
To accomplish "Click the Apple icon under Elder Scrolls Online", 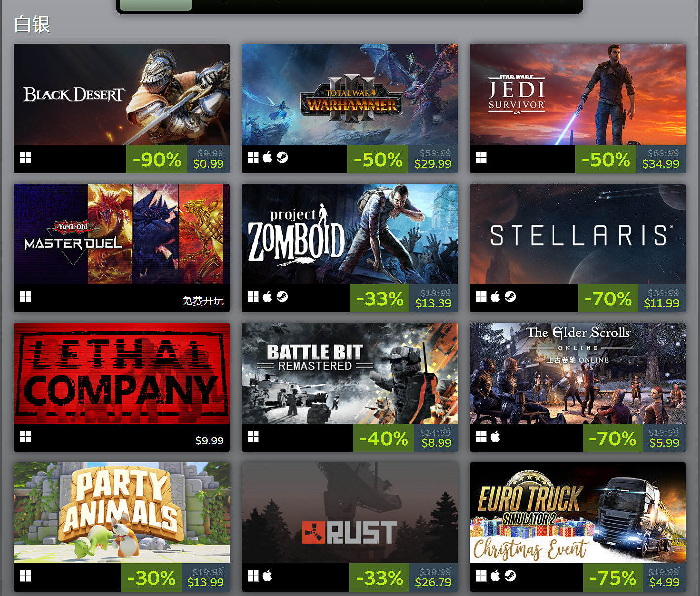I will [x=495, y=436].
